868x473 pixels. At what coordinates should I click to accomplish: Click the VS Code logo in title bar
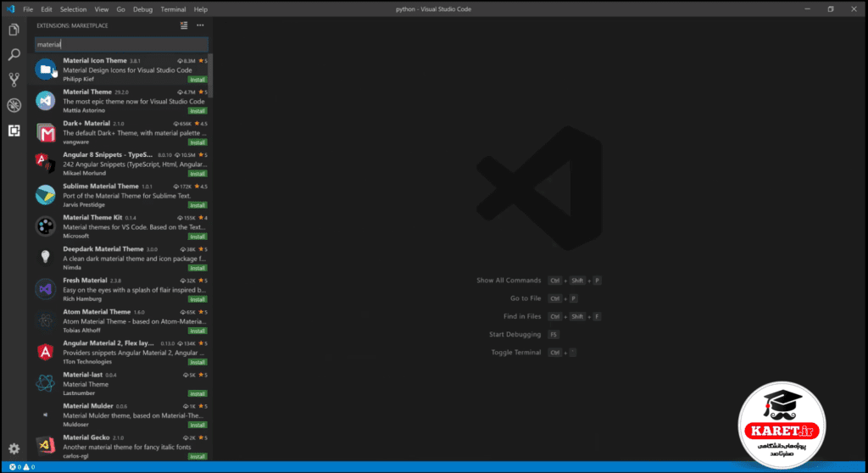10,8
